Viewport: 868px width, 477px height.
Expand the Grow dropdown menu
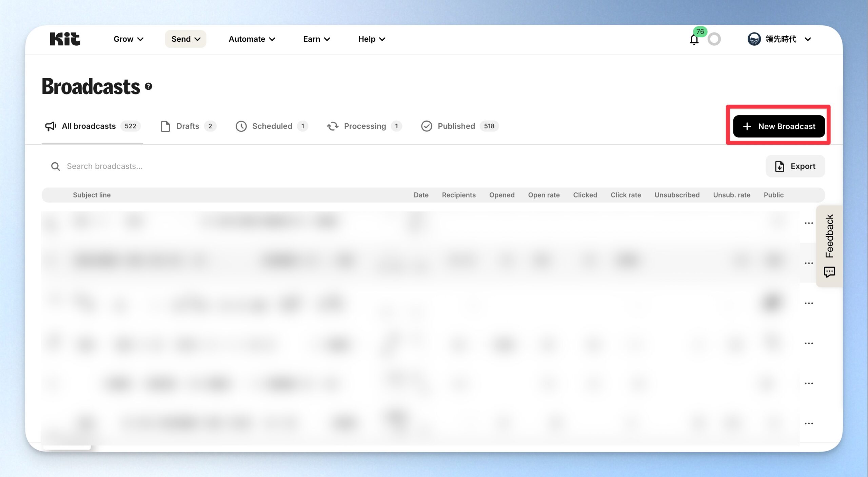click(x=129, y=39)
